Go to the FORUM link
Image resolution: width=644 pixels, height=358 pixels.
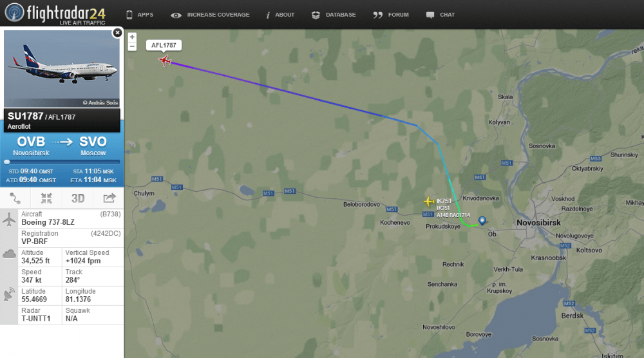click(391, 15)
